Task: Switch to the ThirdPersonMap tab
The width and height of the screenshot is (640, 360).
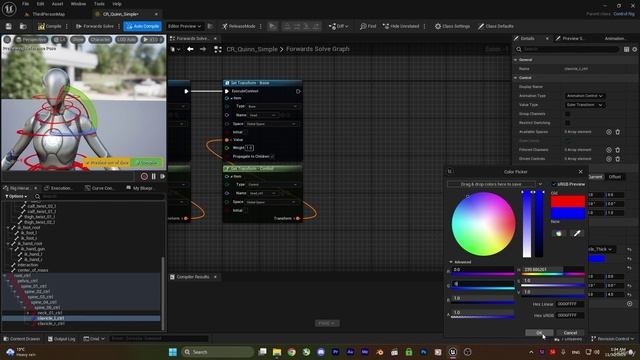Action: 48,14
